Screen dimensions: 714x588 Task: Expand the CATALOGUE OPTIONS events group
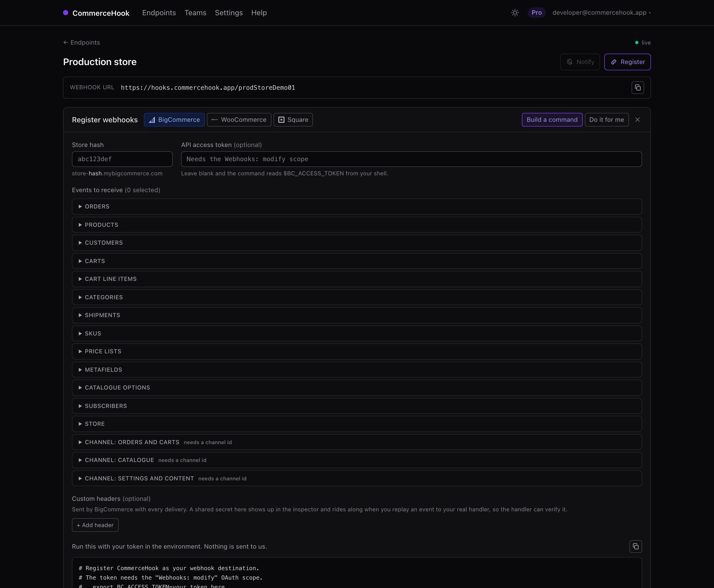coord(357,388)
